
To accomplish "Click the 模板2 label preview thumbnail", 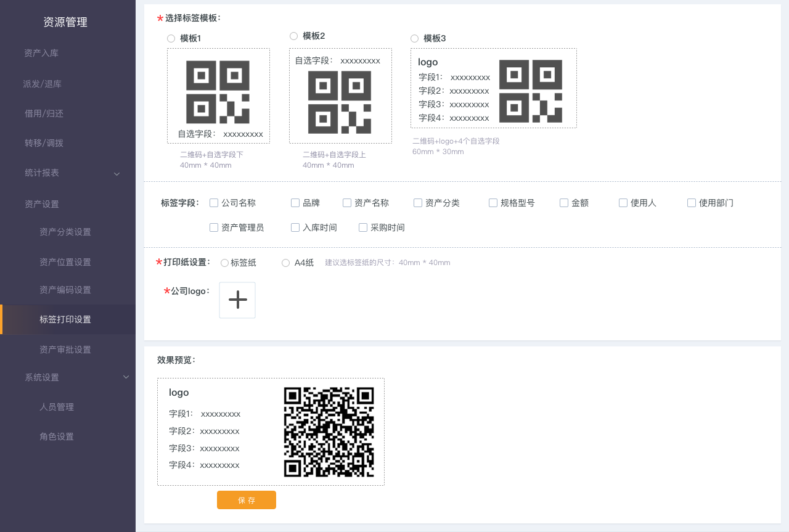I will coord(340,96).
